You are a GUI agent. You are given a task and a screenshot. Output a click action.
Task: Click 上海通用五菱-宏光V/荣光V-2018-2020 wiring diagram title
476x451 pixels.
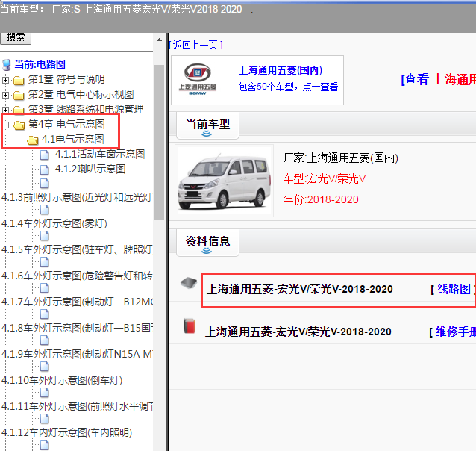(x=300, y=289)
